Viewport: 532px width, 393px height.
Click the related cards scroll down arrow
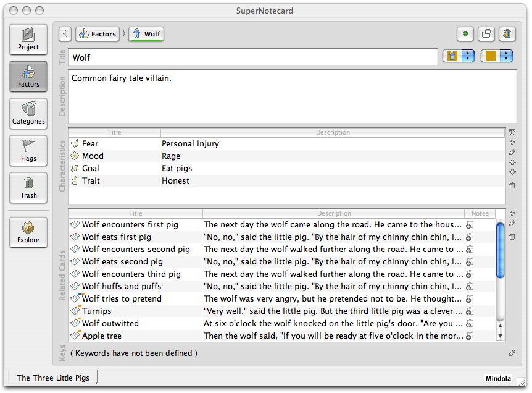point(500,336)
